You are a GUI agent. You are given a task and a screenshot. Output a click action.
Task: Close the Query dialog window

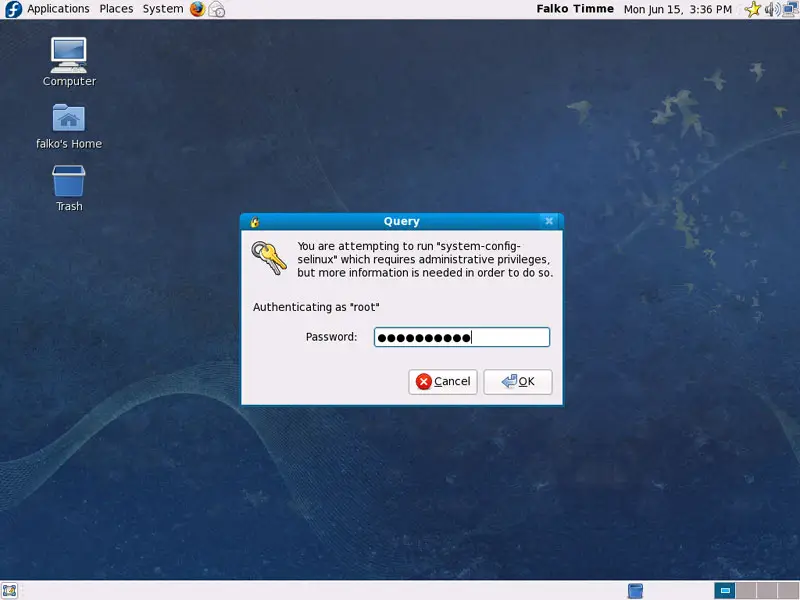(549, 221)
